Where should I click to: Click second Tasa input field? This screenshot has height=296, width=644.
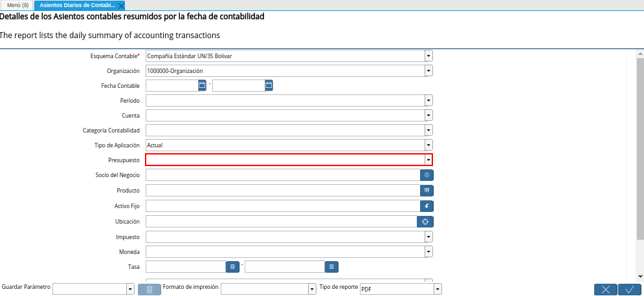tap(285, 266)
